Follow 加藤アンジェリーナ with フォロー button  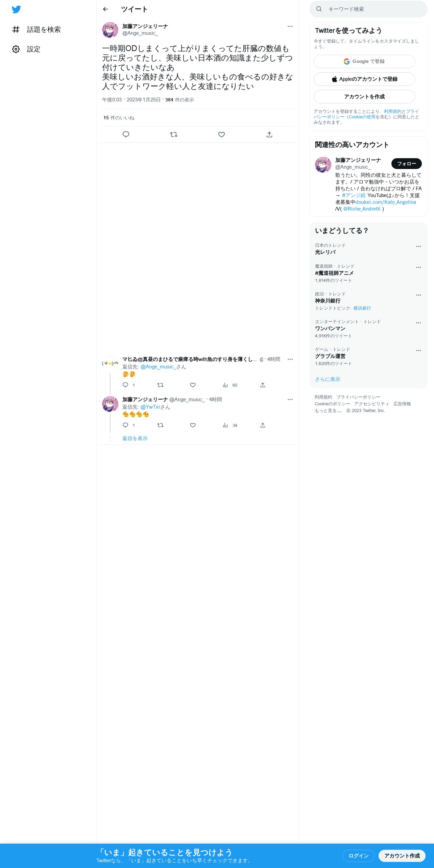click(407, 164)
